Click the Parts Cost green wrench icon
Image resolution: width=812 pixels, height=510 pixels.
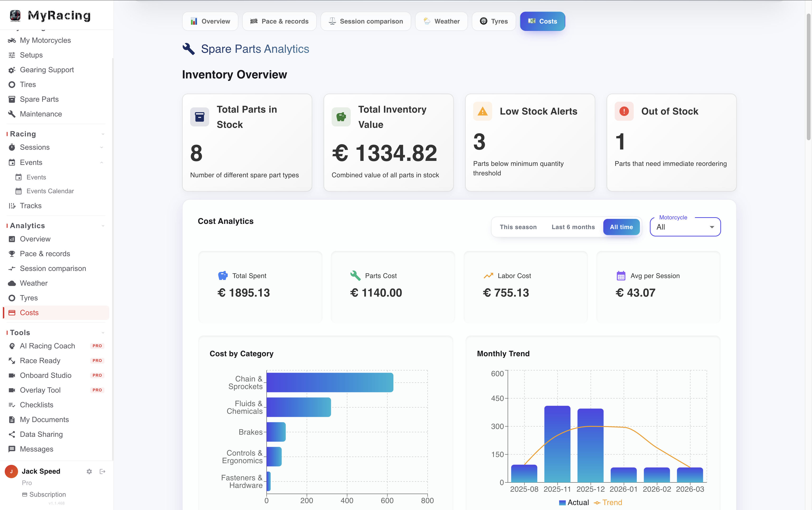point(355,276)
